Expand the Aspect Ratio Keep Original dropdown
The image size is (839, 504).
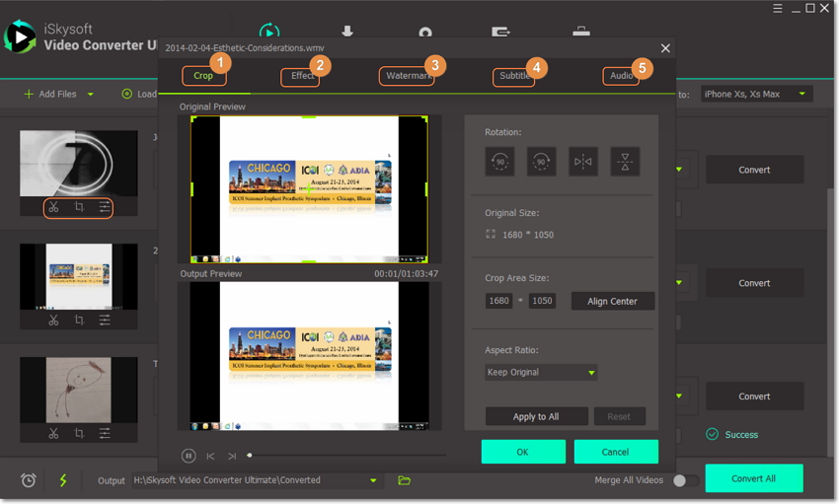(x=541, y=373)
